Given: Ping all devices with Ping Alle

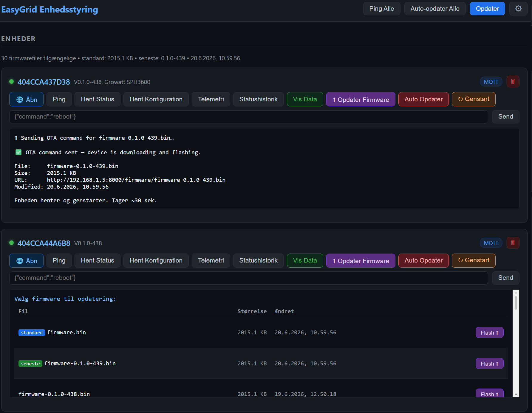Looking at the screenshot, I should tap(381, 9).
